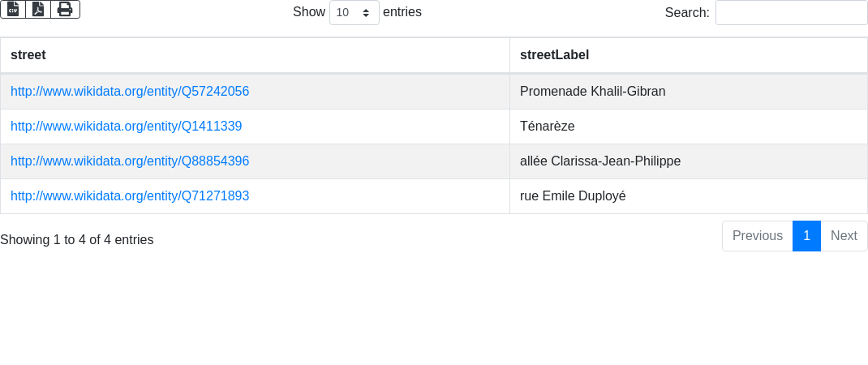Screen dimensions: 868x365
Task: Select the allée Clarissa-Jean-Philippe cell
Action: pyautogui.click(x=599, y=161)
